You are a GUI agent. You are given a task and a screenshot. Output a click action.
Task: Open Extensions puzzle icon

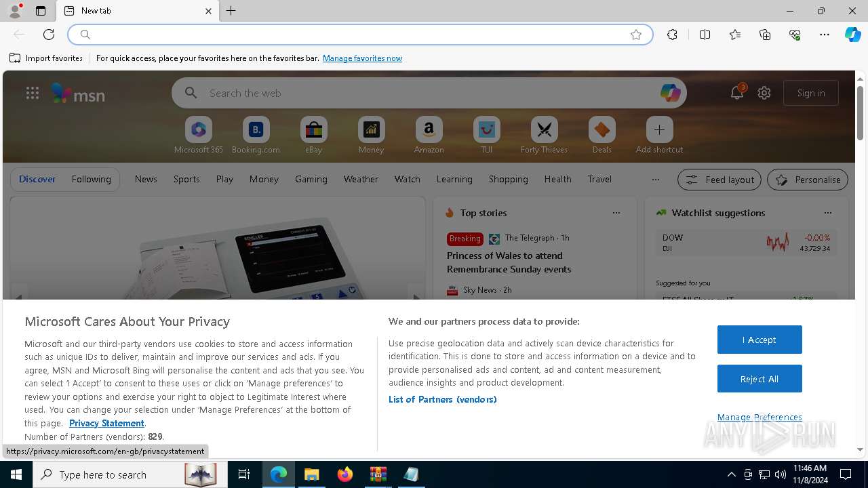(672, 35)
